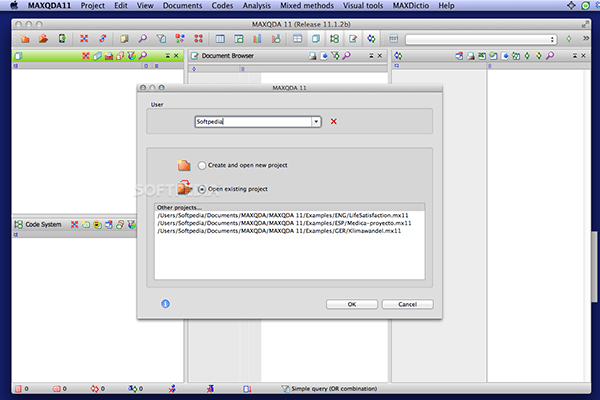600x400 pixels.
Task: Open the Project menu
Action: [93, 6]
